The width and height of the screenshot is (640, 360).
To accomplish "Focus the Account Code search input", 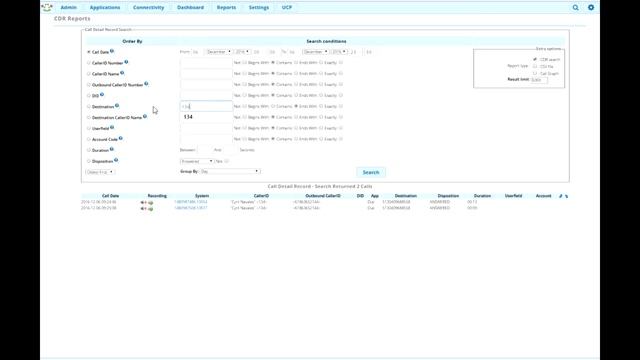I will click(206, 139).
